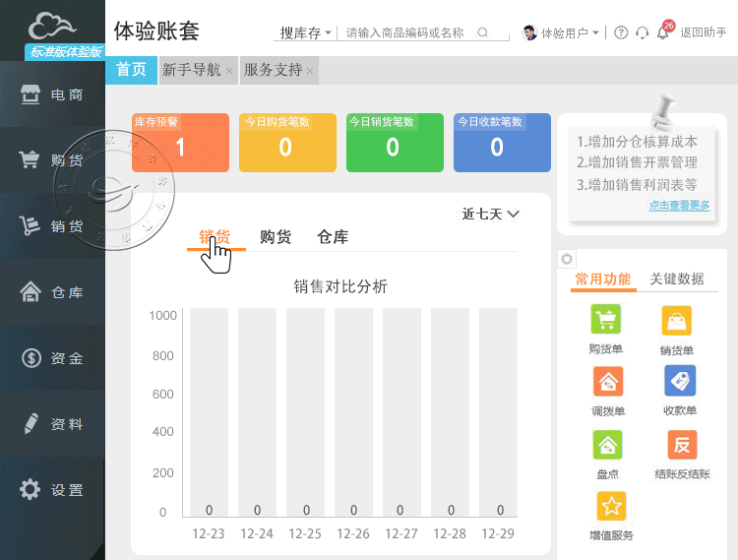Viewport: 738px width, 560px height.
Task: Switch to the 关键数据 tab
Action: point(677,279)
